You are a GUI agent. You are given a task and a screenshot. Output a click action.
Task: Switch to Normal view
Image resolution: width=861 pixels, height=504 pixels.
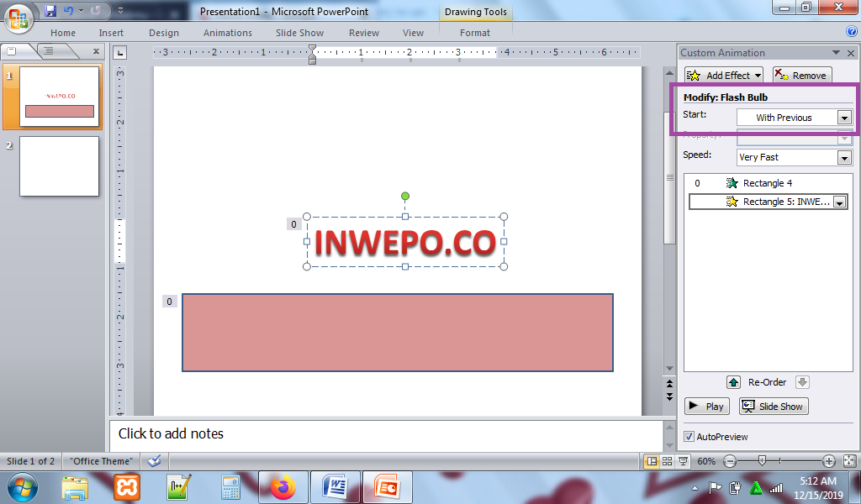click(652, 461)
